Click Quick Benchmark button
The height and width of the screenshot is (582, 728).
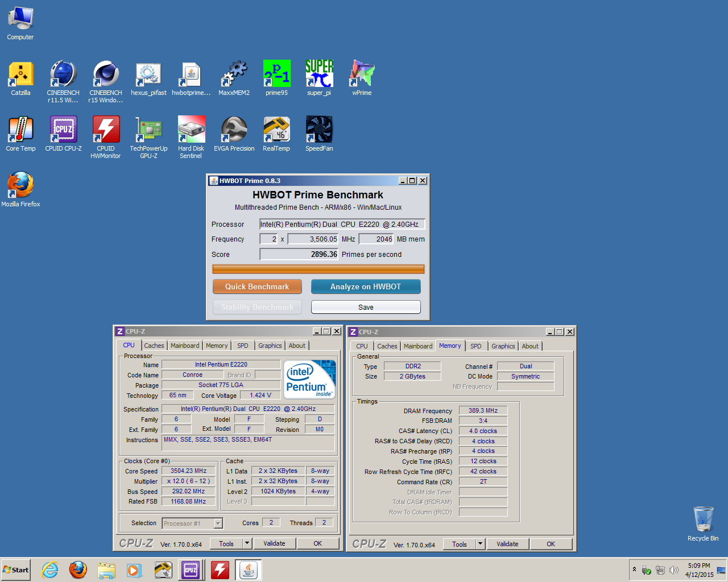point(257,286)
